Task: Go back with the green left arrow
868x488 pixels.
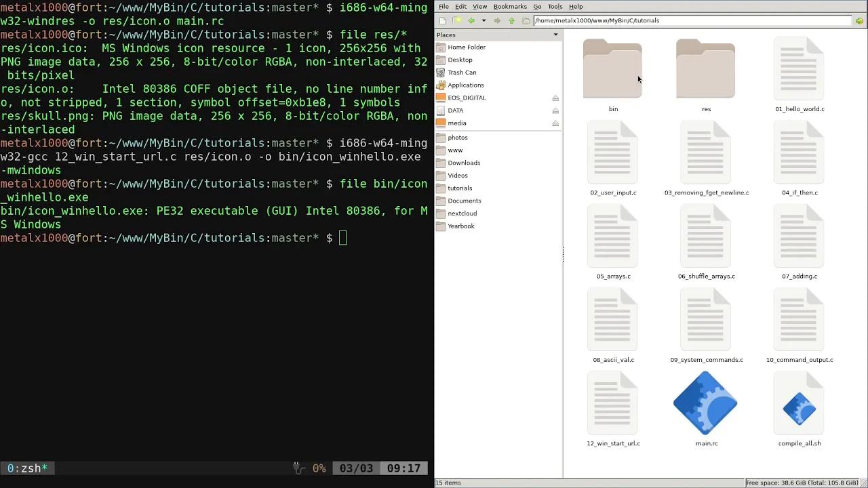Action: [471, 20]
